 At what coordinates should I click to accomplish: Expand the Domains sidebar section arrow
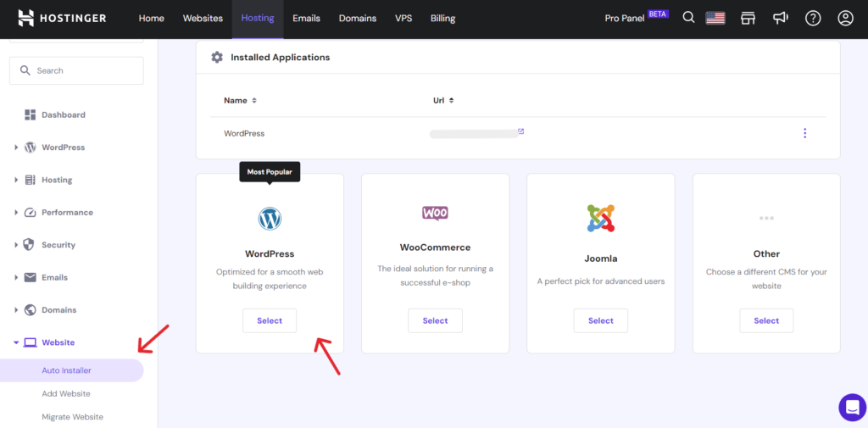16,310
